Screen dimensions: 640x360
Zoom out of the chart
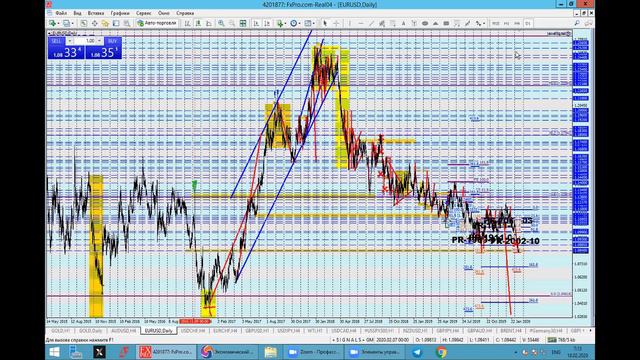pyautogui.click(x=231, y=23)
